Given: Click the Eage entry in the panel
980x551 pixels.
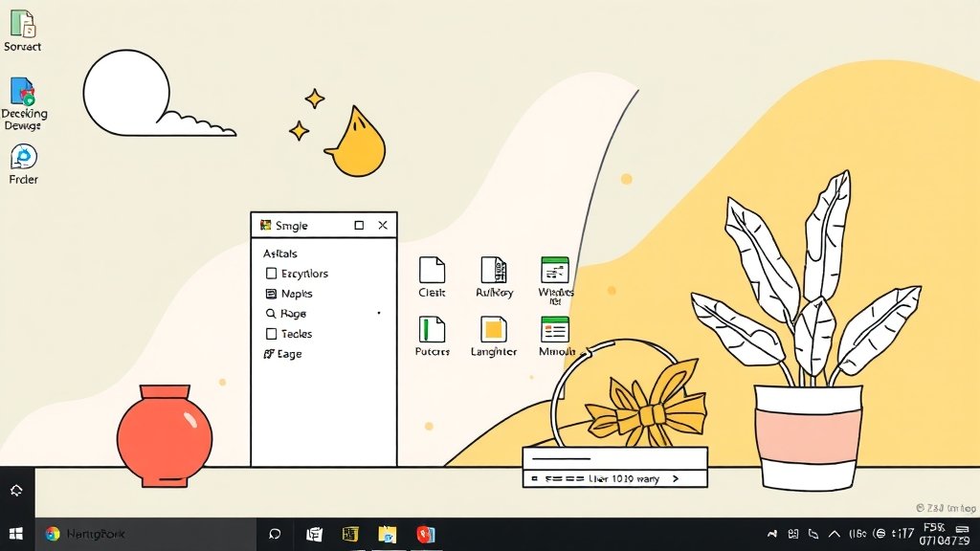Looking at the screenshot, I should [x=289, y=354].
